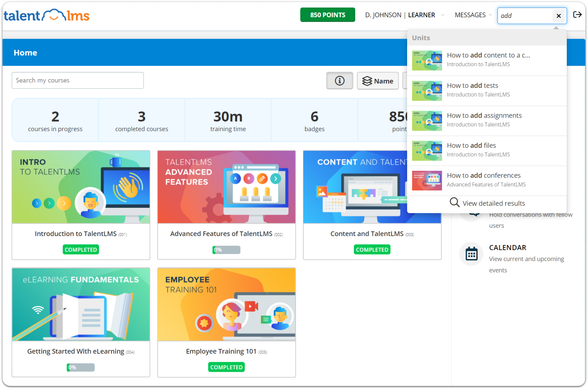Click Advanced Features 0% progress bar
Image resolution: width=588 pixels, height=389 pixels.
pos(226,250)
